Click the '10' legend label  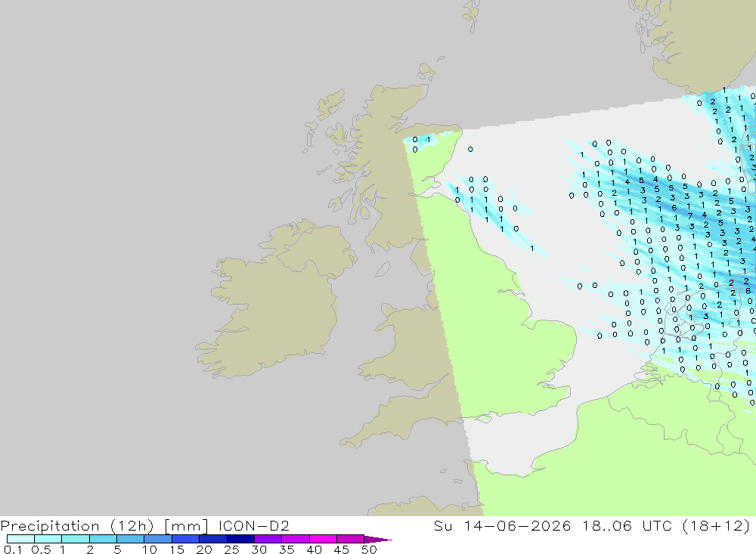(150, 549)
